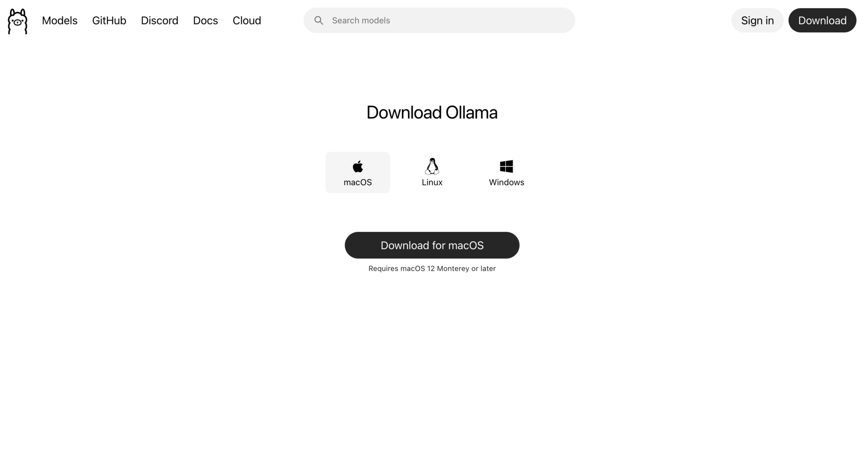Viewport: 868px width, 465px height.
Task: Open the Discord link
Action: click(x=160, y=20)
